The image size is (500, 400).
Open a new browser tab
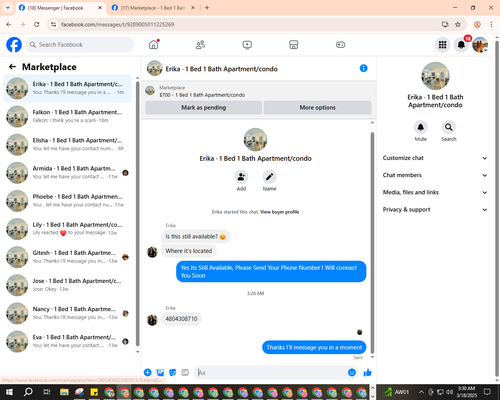tap(207, 8)
